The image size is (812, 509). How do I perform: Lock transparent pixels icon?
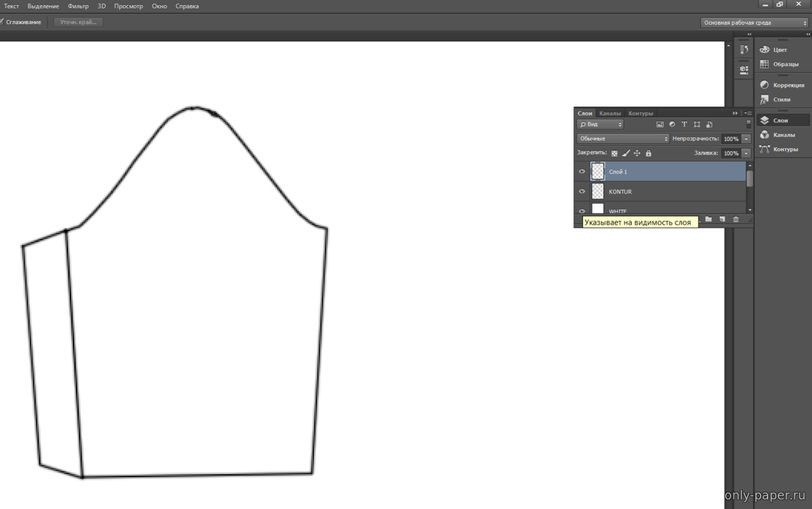coord(614,154)
